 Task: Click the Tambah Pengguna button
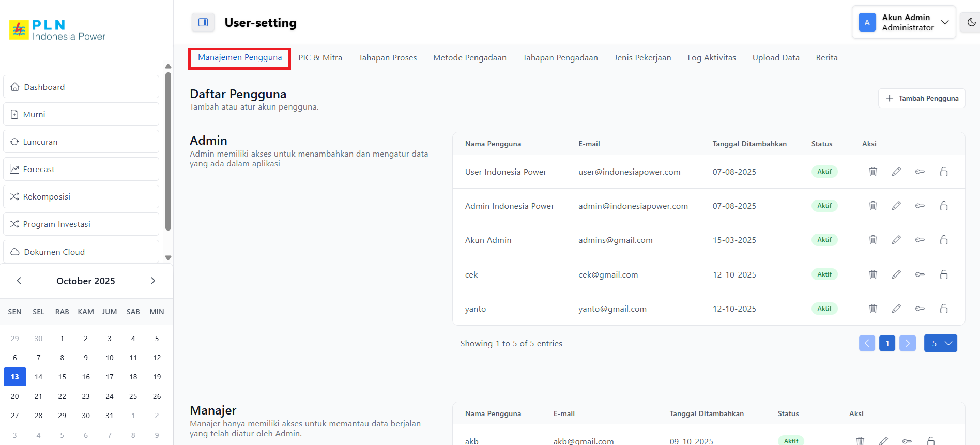(922, 98)
